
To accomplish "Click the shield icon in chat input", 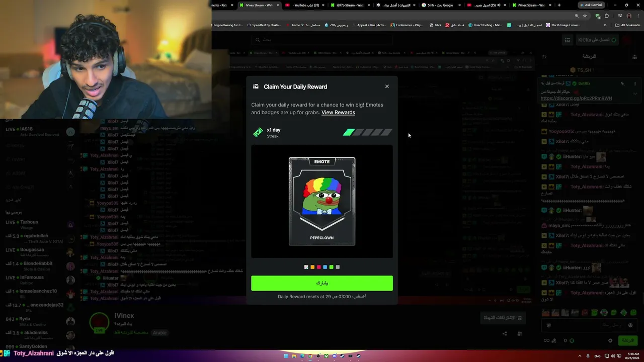I will 548,325.
